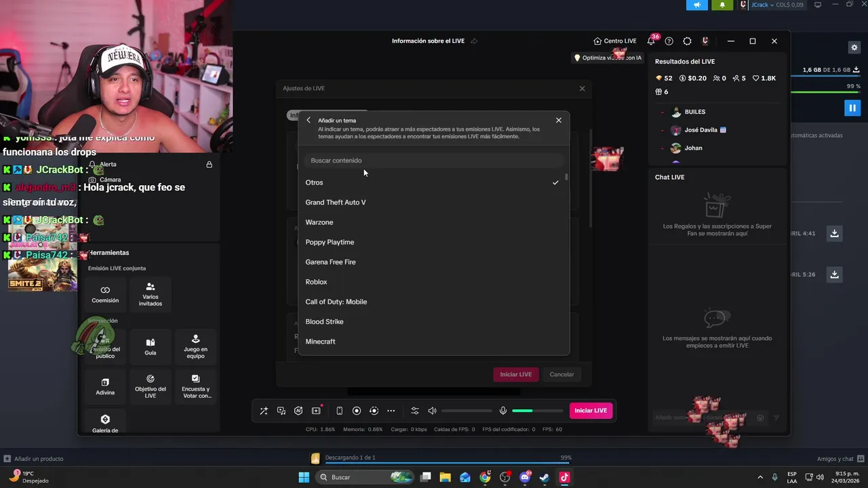
Task: Show hidden system tray icons
Action: pyautogui.click(x=759, y=477)
